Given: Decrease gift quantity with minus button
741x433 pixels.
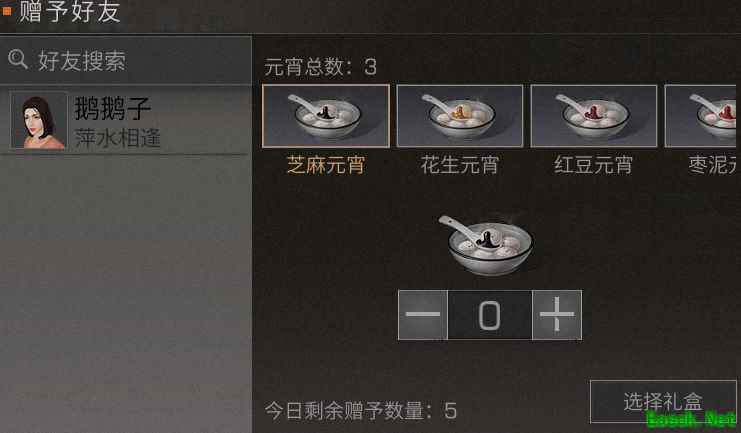Looking at the screenshot, I should pos(422,315).
